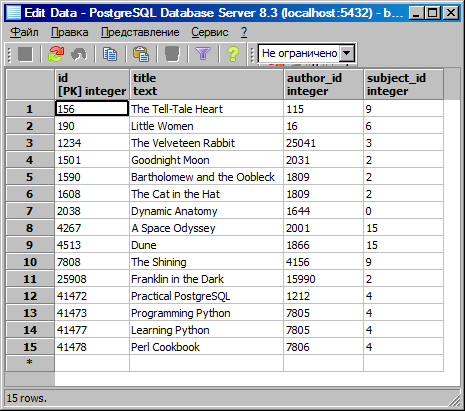Click id value 1234
Viewport: 465px width, 411px height.
(x=92, y=143)
